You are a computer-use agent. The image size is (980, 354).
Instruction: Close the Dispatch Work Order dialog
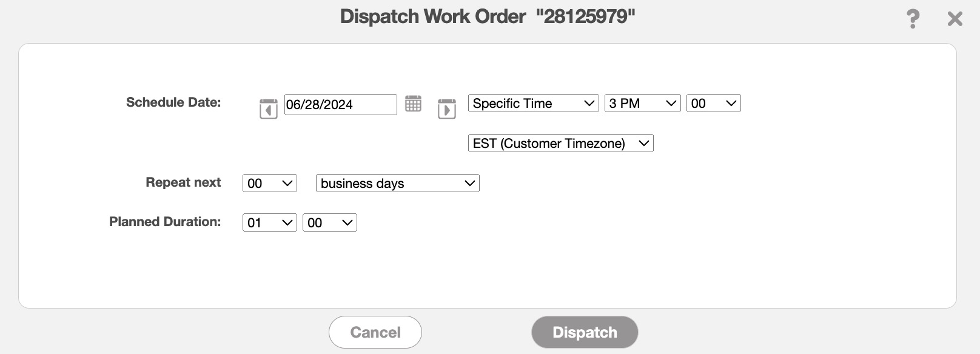(955, 19)
